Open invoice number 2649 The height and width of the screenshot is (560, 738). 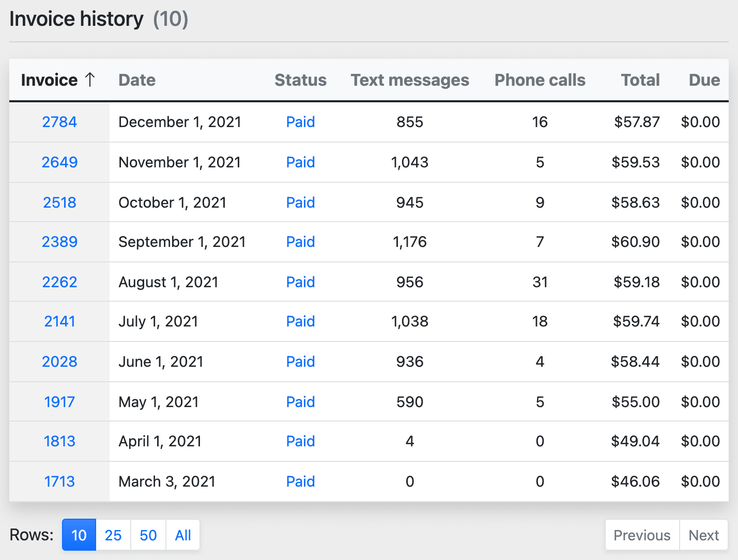(x=59, y=162)
